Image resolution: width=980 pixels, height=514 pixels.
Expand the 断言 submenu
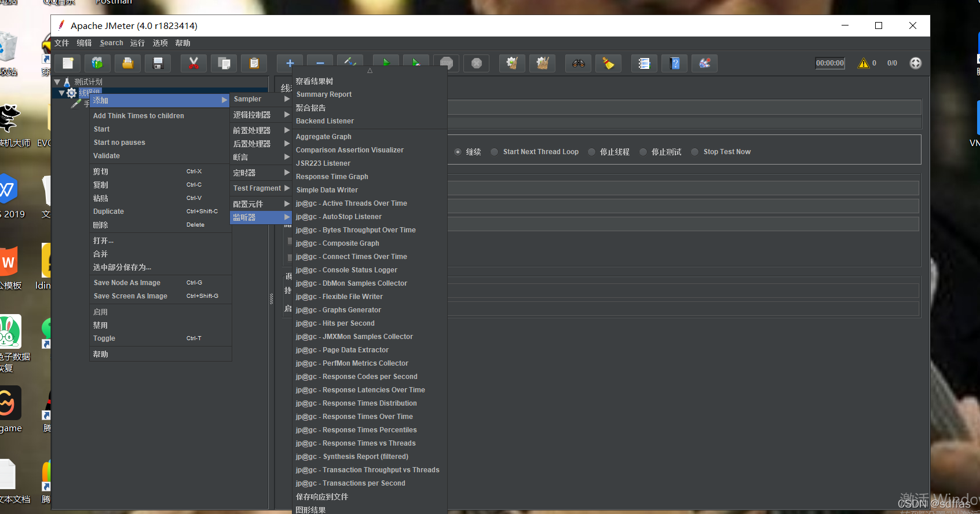click(x=261, y=157)
